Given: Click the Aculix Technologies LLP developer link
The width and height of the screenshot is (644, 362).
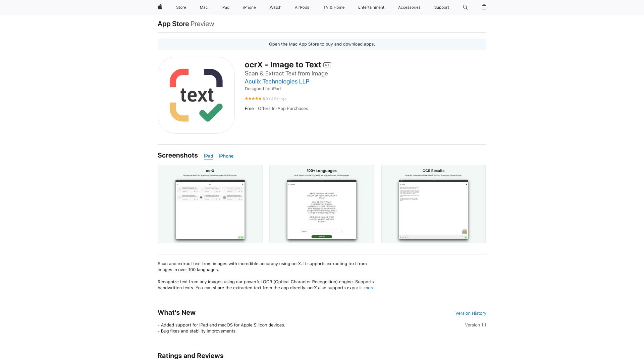Looking at the screenshot, I should (x=277, y=81).
